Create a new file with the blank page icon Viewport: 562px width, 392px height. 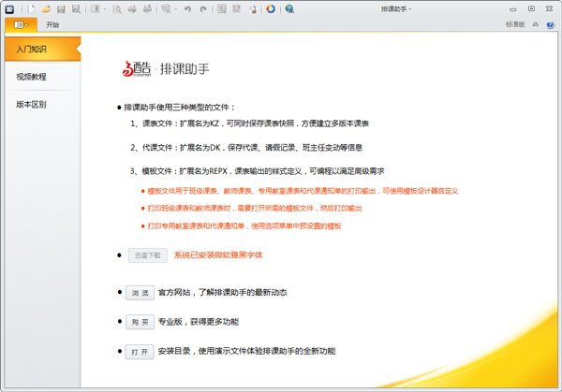[31, 9]
